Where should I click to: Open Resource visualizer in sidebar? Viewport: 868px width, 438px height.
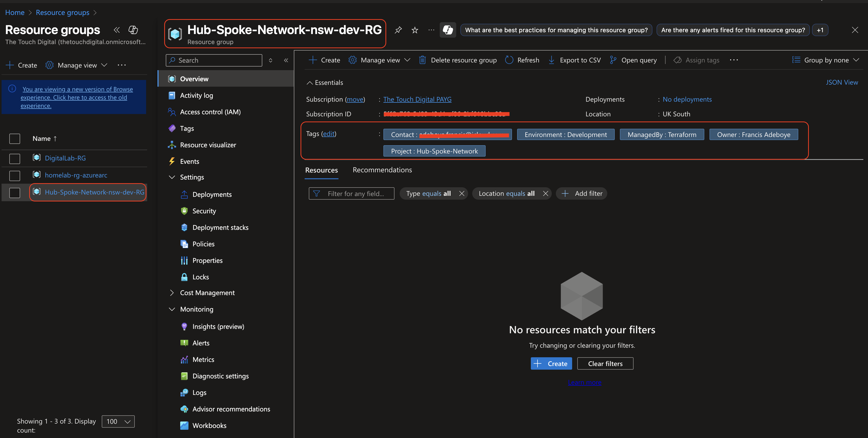click(x=208, y=145)
